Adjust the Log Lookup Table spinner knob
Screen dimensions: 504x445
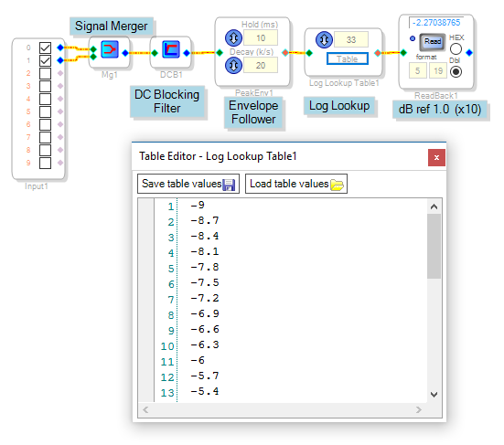point(324,40)
